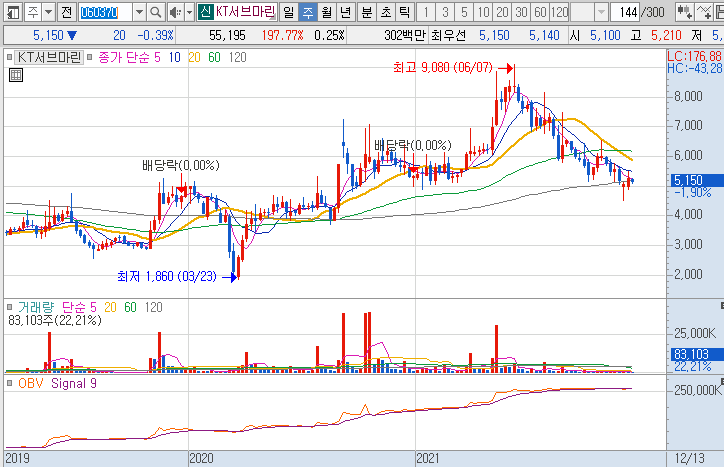This screenshot has height=467, width=724.
Task: Click the 거래량 volume pane label
Action: [x=36, y=307]
